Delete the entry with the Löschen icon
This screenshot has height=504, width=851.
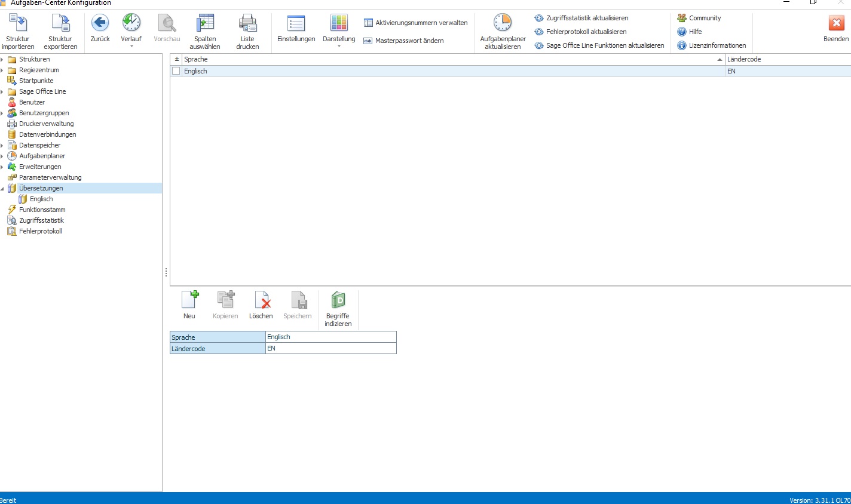click(262, 300)
